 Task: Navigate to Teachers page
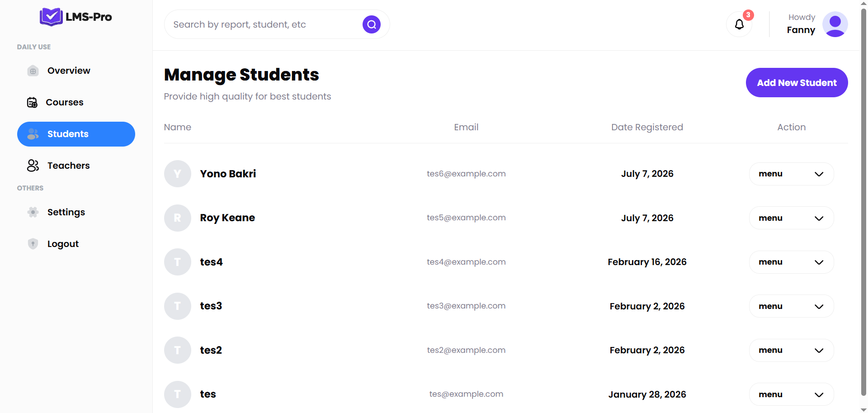pos(76,166)
